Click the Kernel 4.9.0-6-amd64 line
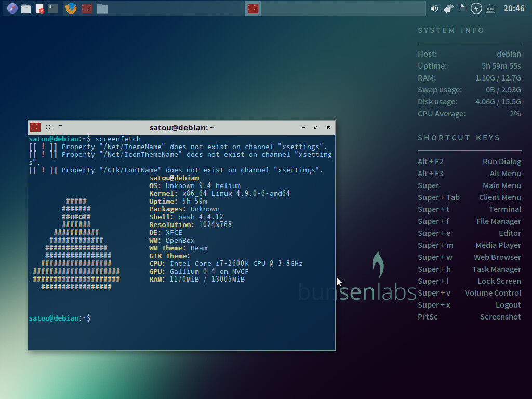The width and height of the screenshot is (532, 399). 220,193
